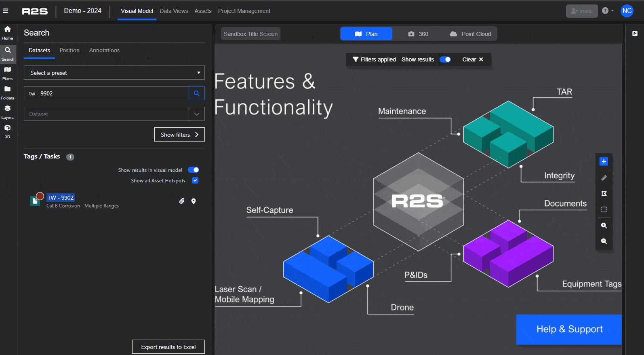Click Sandbox Title Screen label
The width and height of the screenshot is (644, 355).
[250, 34]
